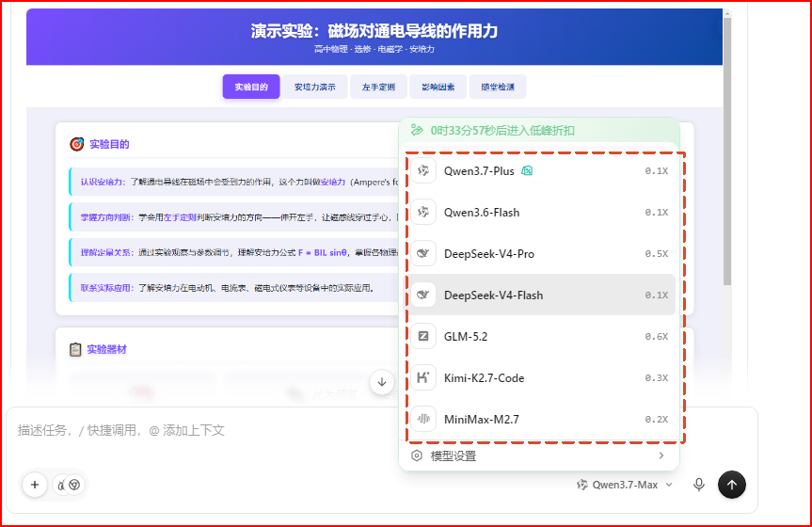
Task: Switch to the 左手定则 tab
Action: (378, 87)
